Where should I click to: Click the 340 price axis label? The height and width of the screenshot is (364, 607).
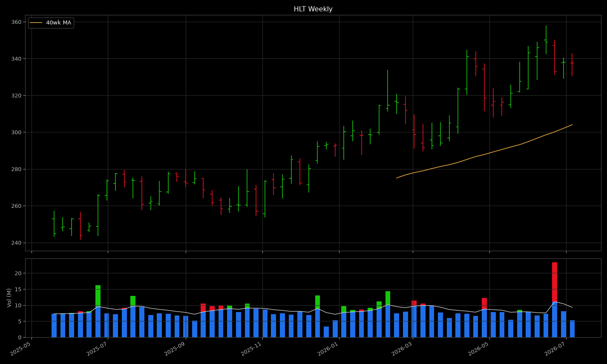[x=16, y=59]
